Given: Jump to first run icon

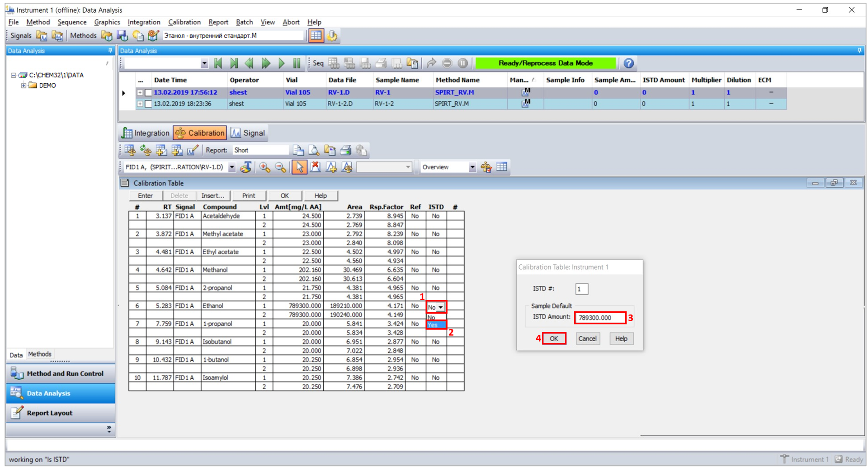Looking at the screenshot, I should point(218,63).
